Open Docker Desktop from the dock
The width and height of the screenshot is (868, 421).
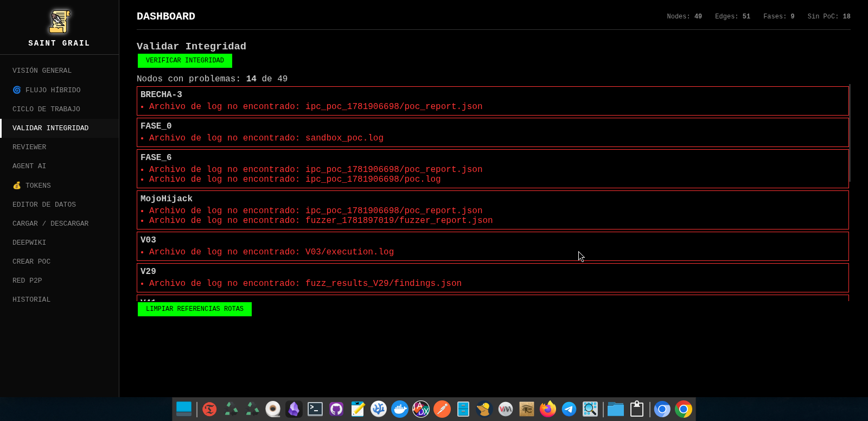tap(400, 409)
